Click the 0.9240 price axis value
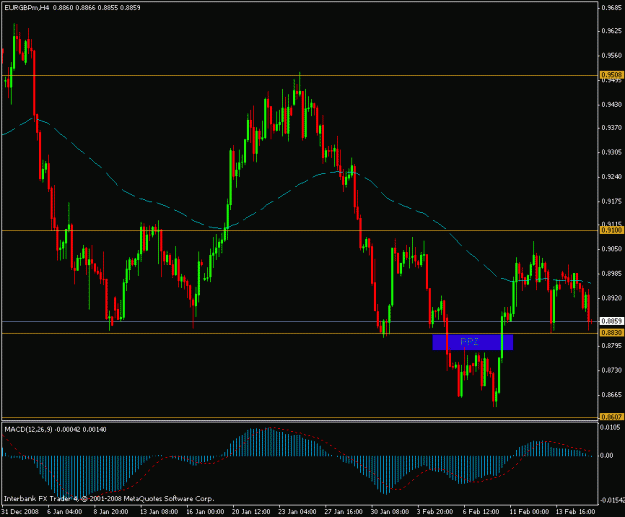Image resolution: width=625 pixels, height=517 pixels. pos(611,177)
